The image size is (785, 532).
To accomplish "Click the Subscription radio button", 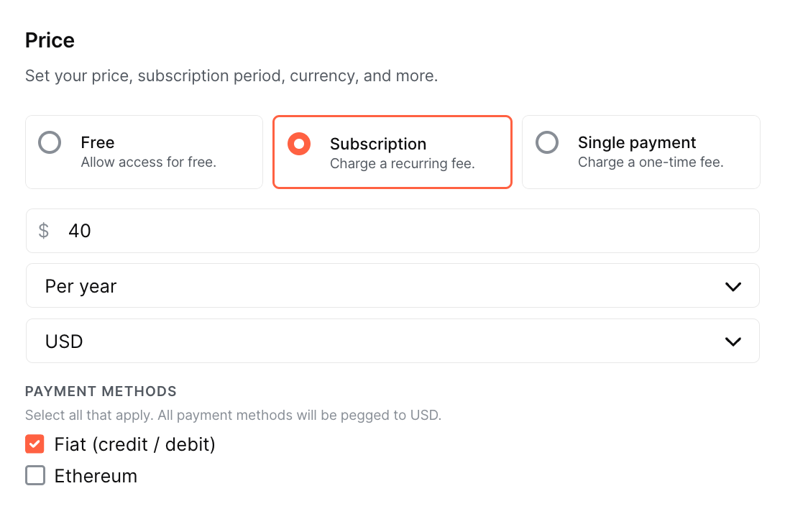I will click(x=298, y=144).
